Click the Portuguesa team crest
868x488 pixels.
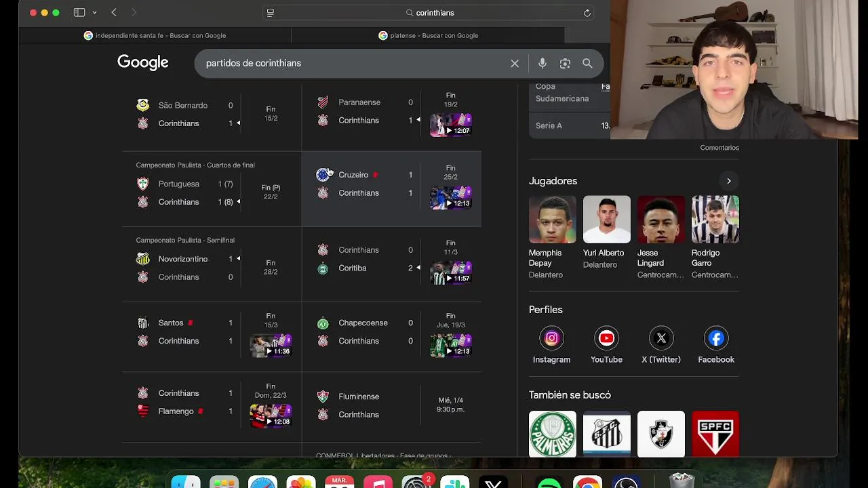click(x=143, y=184)
